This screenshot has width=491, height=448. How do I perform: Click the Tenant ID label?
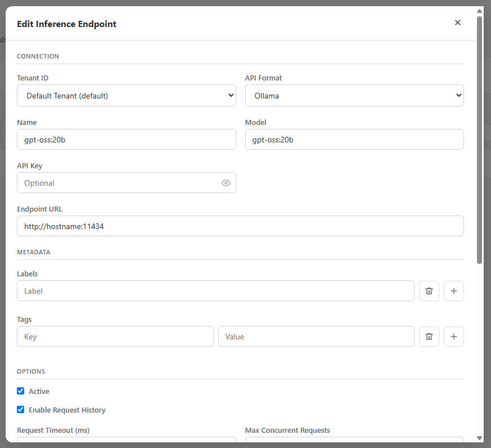tap(33, 78)
